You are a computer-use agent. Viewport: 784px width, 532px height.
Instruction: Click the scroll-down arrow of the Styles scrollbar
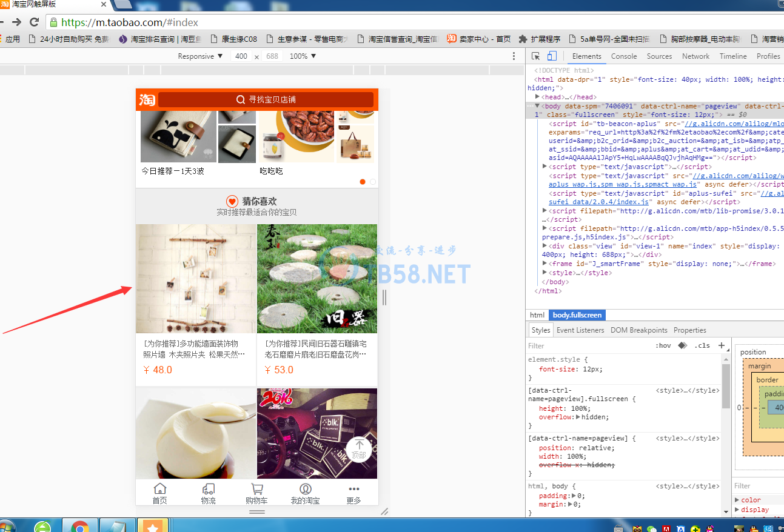tap(725, 512)
